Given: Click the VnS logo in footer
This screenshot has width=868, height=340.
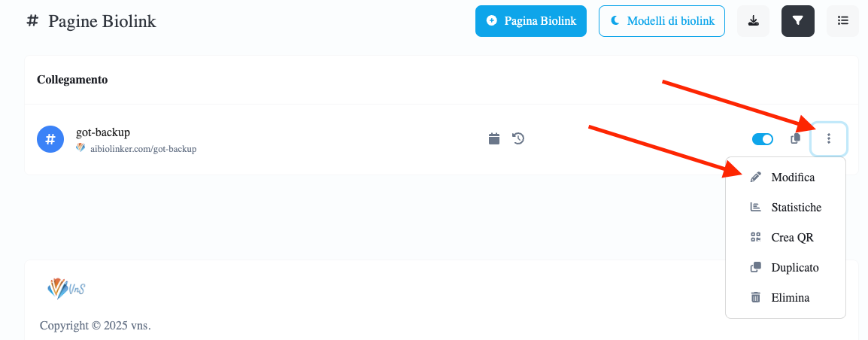Looking at the screenshot, I should pos(66,288).
